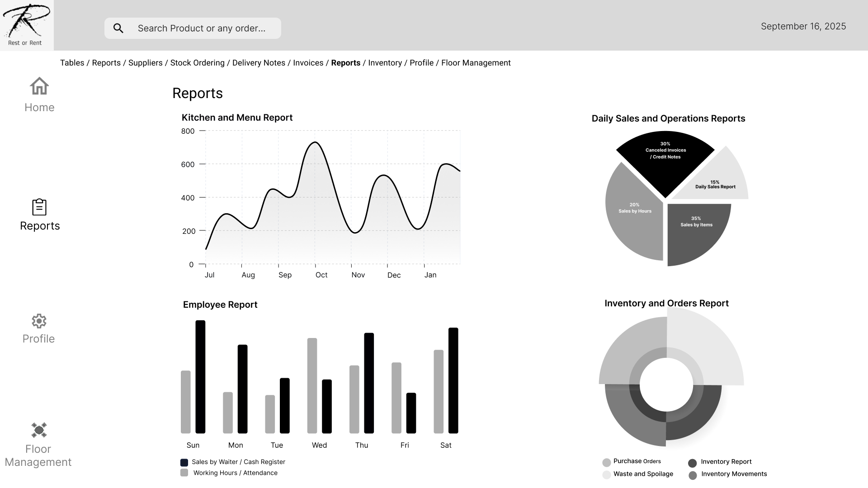Open the Floor Management table icon
The image size is (868, 488).
(x=39, y=430)
